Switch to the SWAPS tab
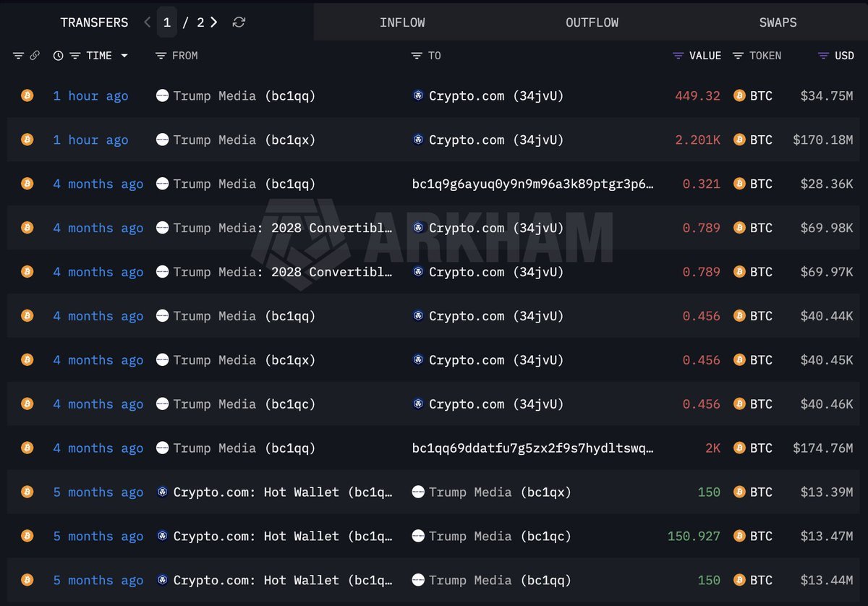The height and width of the screenshot is (606, 868). 778,22
